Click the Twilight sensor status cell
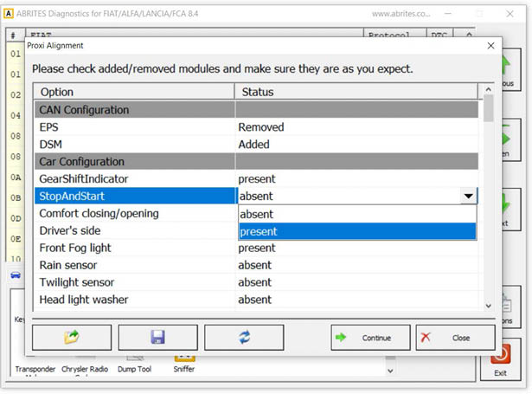 357,282
